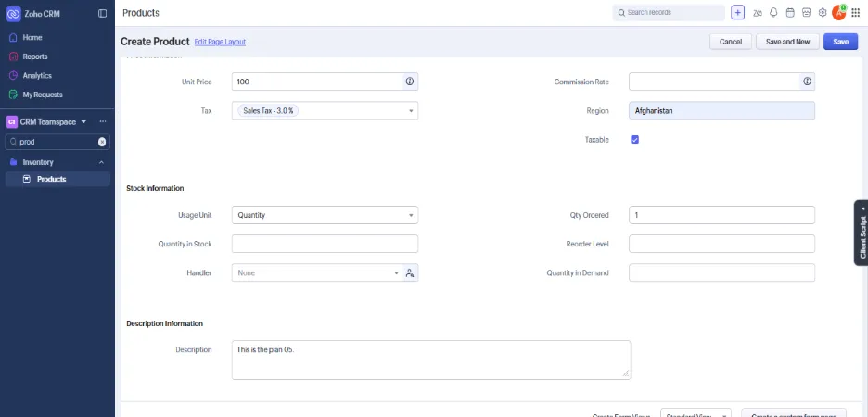This screenshot has height=417, width=868.
Task: Click the Commission Rate info icon
Action: coord(807,82)
